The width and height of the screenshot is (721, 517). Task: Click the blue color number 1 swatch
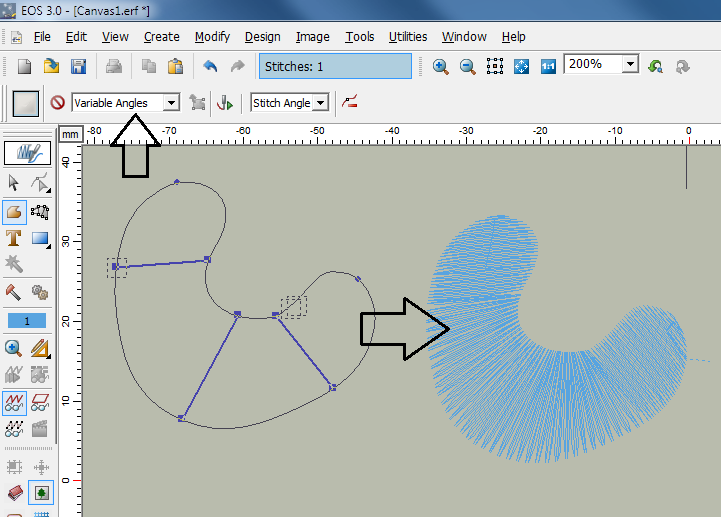[x=27, y=321]
